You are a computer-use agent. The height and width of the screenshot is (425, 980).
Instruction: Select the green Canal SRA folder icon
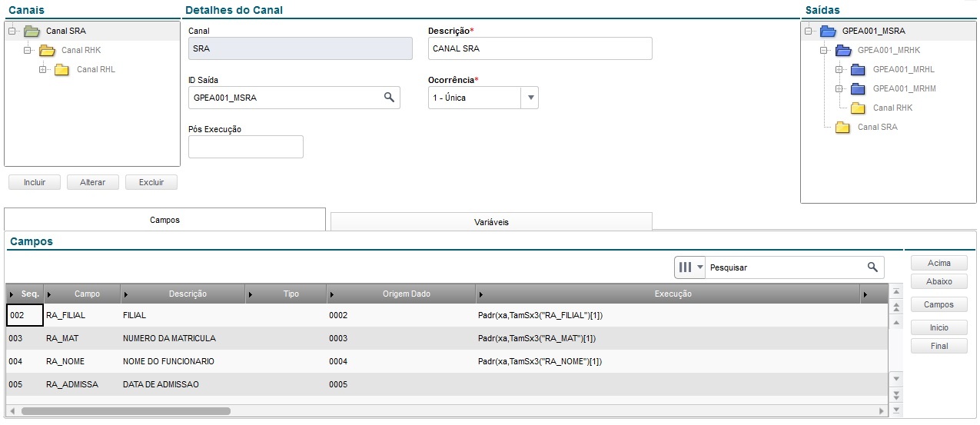point(32,32)
